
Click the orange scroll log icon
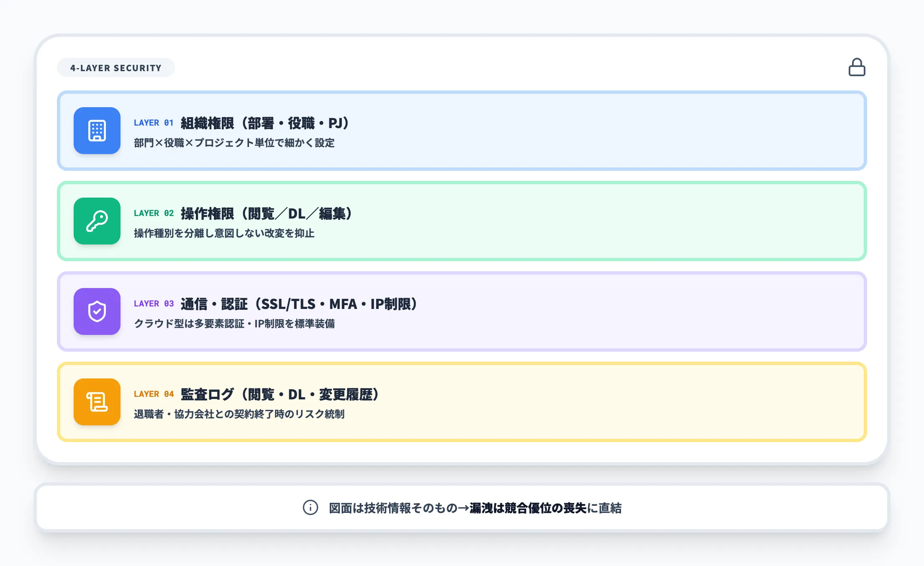[97, 402]
